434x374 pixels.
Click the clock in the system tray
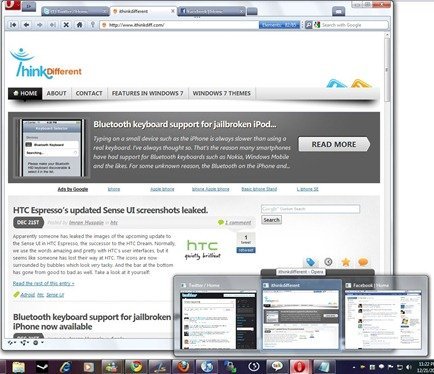tap(426, 367)
